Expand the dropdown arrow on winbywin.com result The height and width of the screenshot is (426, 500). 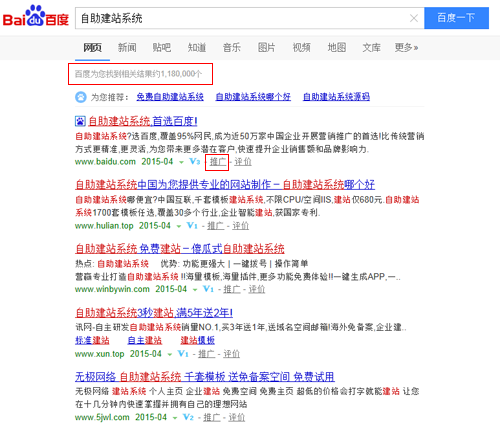(195, 290)
